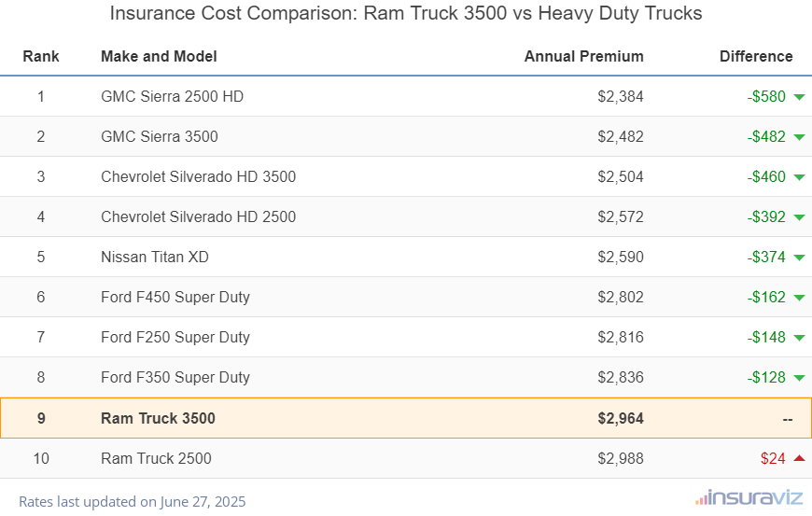Click the green down arrow beside -$460
Image resolution: width=812 pixels, height=516 pixels.
(799, 177)
